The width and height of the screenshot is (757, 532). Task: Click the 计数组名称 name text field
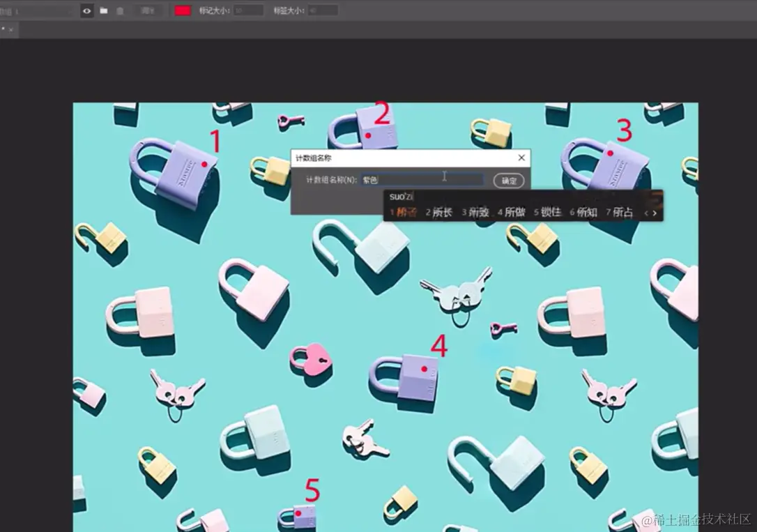[422, 180]
